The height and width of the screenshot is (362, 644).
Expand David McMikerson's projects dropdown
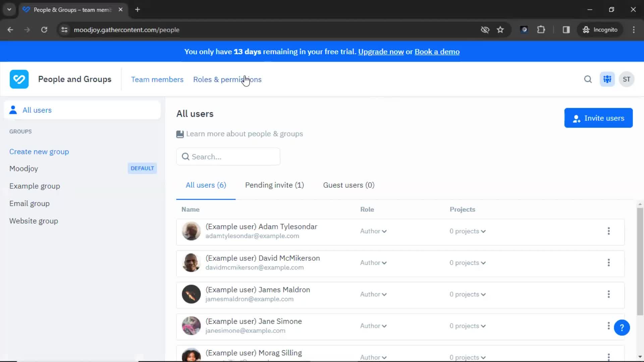click(467, 262)
